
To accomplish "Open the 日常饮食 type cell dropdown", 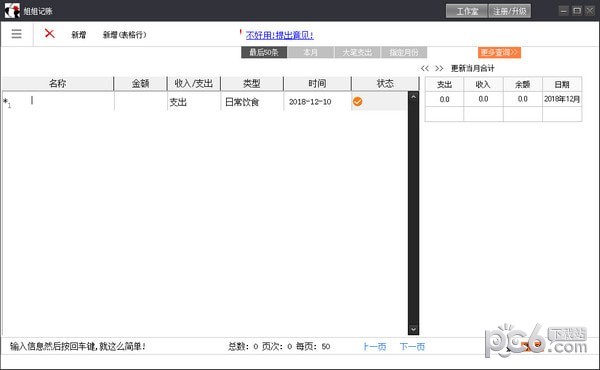I will [x=252, y=101].
